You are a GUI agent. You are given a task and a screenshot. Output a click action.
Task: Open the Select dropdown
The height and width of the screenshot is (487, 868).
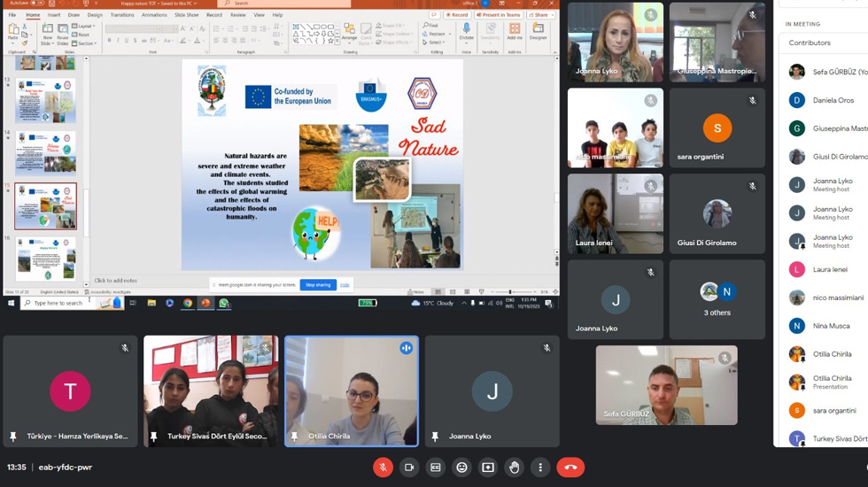pyautogui.click(x=434, y=43)
